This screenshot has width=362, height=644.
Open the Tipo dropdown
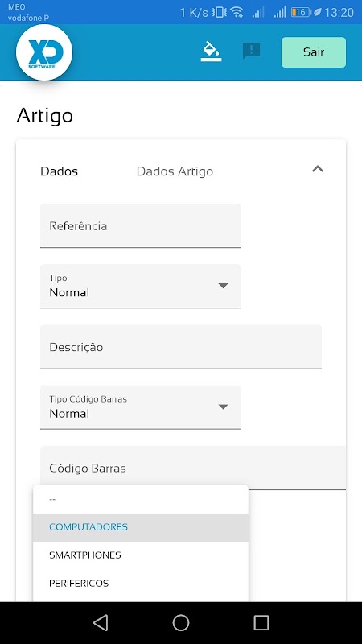(141, 286)
